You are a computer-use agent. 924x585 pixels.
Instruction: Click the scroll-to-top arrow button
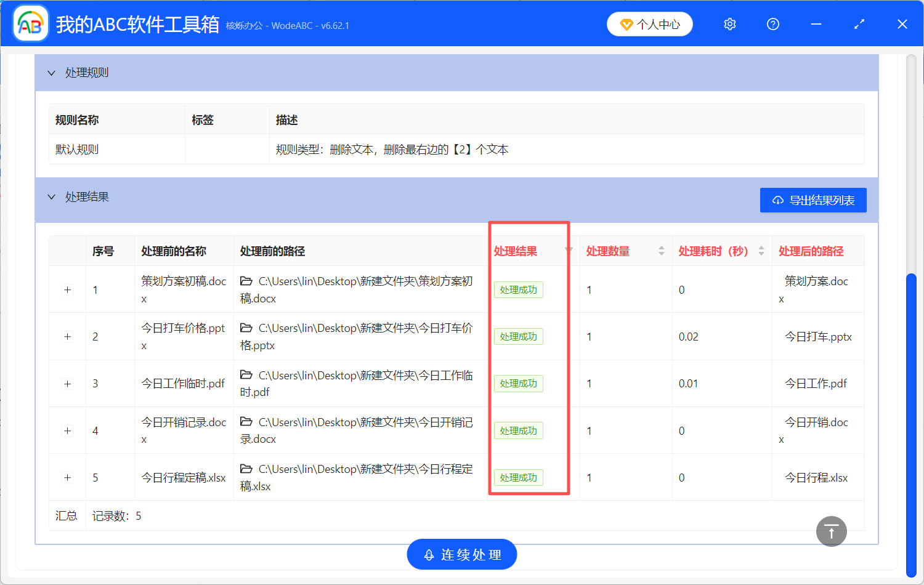[x=831, y=531]
